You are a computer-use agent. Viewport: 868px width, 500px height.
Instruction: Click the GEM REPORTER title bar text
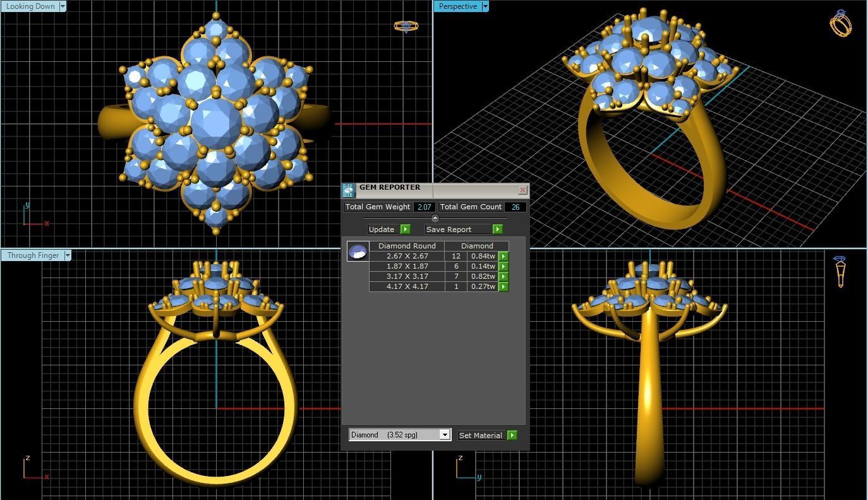(x=390, y=187)
